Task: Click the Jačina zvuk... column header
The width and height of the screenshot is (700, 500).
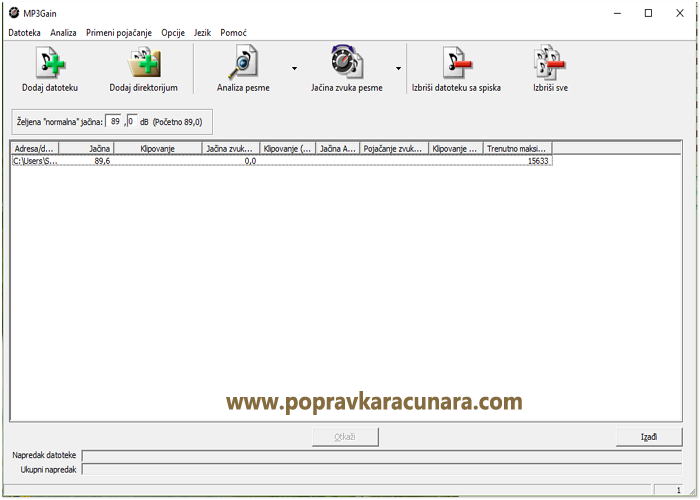Action: [231, 149]
